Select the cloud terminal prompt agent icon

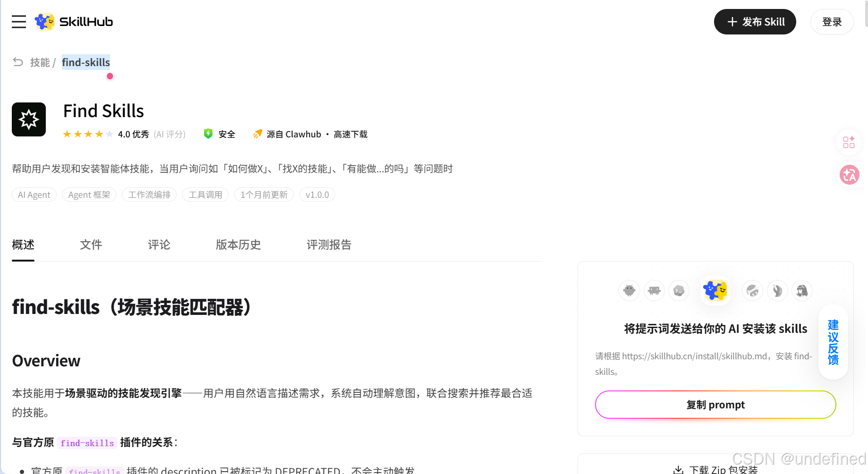[x=679, y=290]
